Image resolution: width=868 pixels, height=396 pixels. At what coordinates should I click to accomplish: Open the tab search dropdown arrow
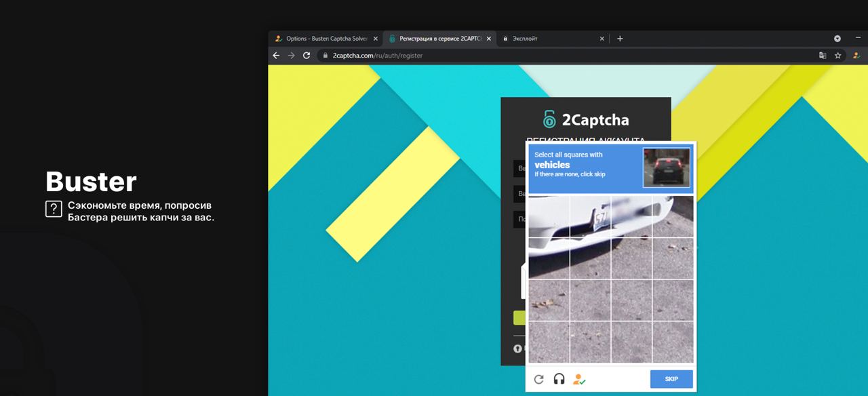point(837,39)
